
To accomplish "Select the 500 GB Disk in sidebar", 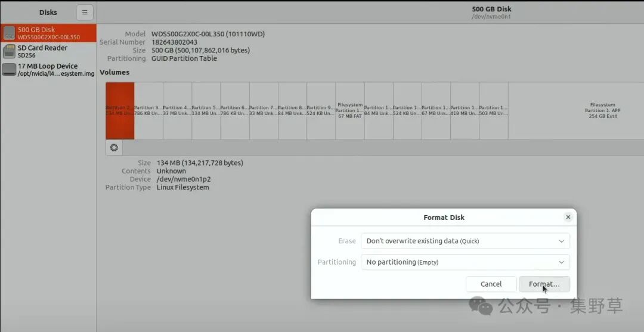I will pos(48,33).
